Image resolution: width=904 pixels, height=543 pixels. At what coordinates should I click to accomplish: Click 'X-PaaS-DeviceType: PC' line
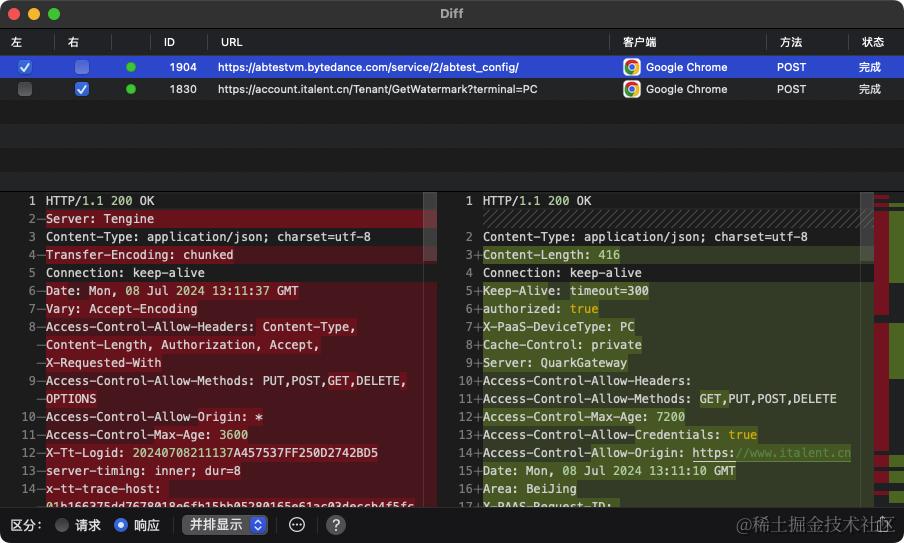click(x=558, y=327)
